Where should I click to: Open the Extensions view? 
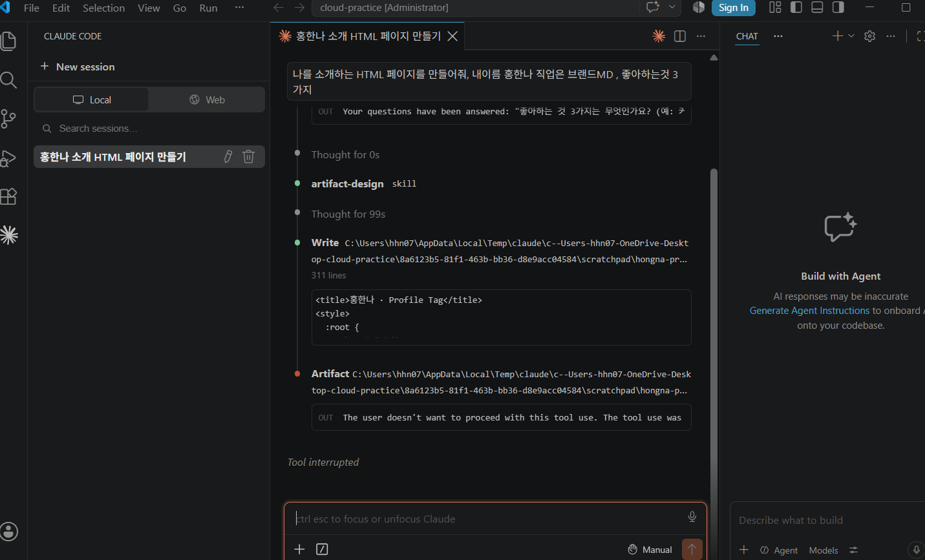pyautogui.click(x=8, y=196)
